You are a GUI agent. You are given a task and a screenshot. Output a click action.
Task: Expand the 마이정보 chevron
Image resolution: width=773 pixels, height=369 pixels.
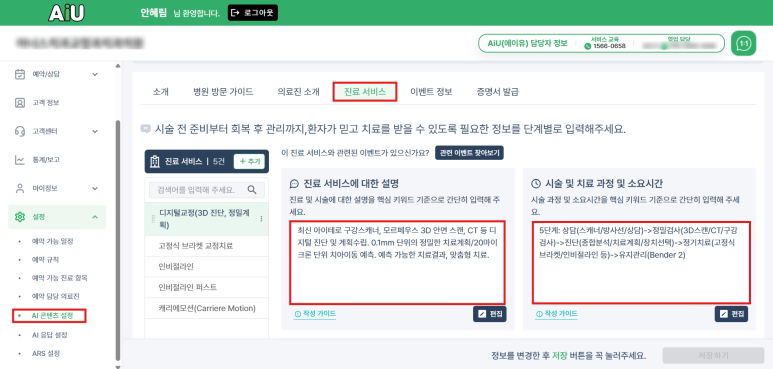click(x=95, y=188)
